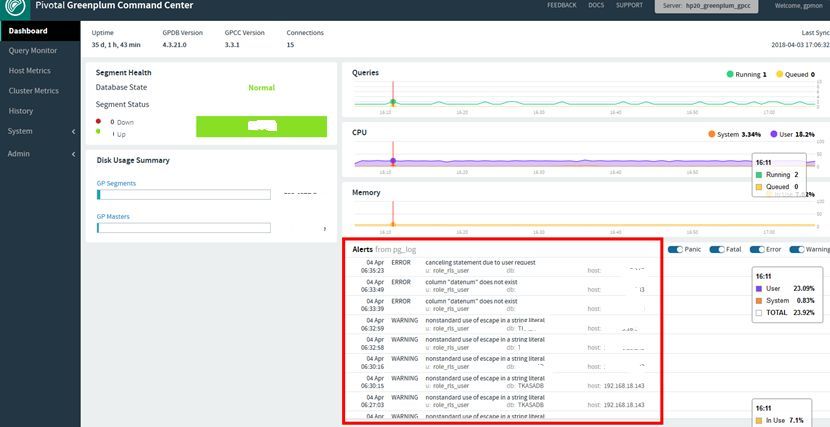Click the Server hp20_greenplum_gpcc button
The height and width of the screenshot is (427, 830).
point(706,6)
